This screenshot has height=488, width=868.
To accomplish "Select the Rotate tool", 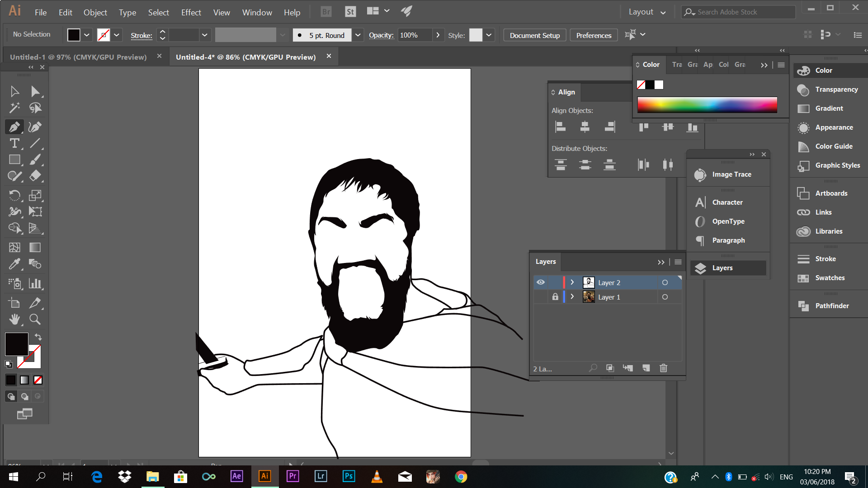I will [14, 195].
